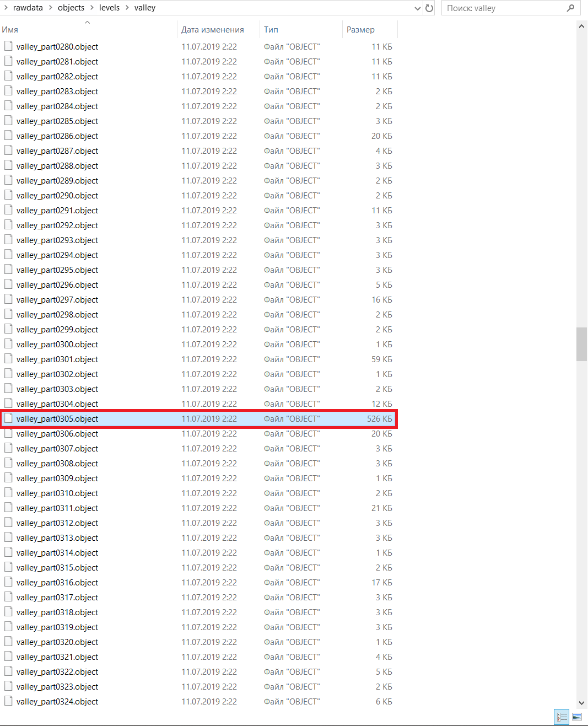The image size is (588, 726).
Task: Select valley_part0311.object
Action: pyautogui.click(x=57, y=508)
